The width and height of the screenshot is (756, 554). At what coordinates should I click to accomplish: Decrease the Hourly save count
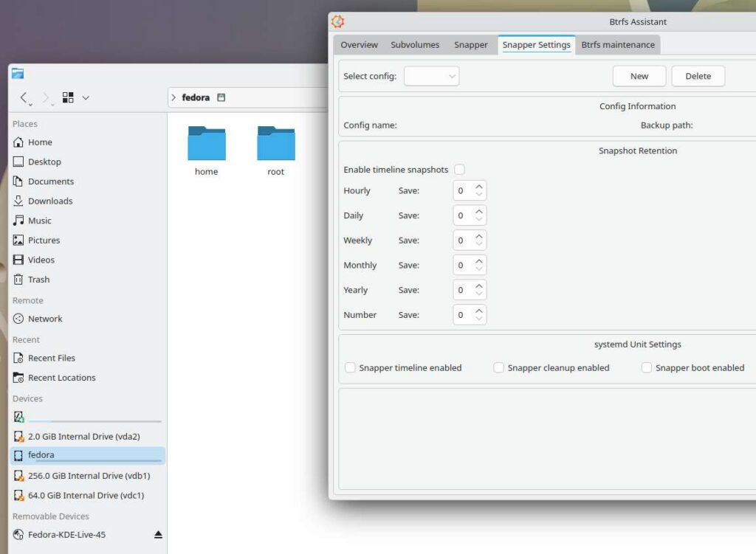pyautogui.click(x=478, y=195)
